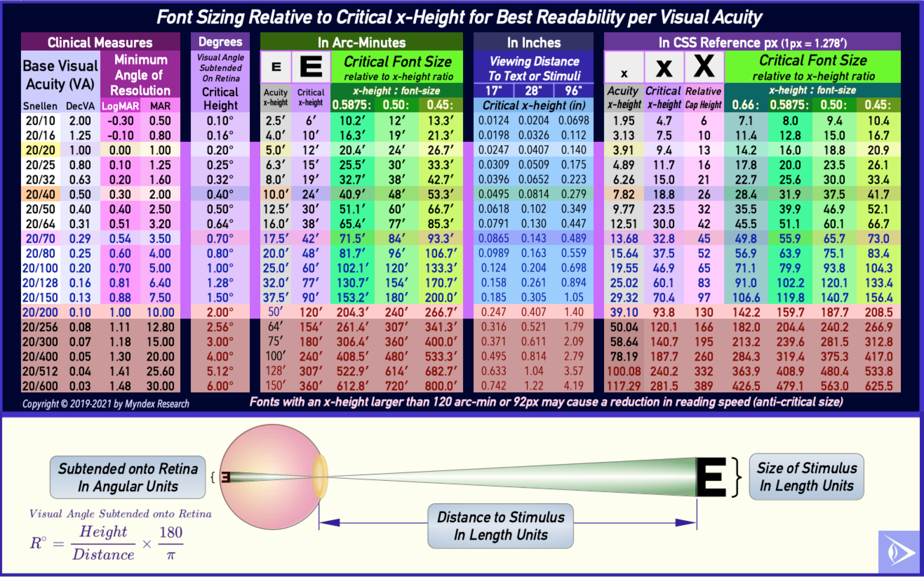The width and height of the screenshot is (924, 577).
Task: Click the 'In Arc-Minutes' section header
Action: point(362,42)
